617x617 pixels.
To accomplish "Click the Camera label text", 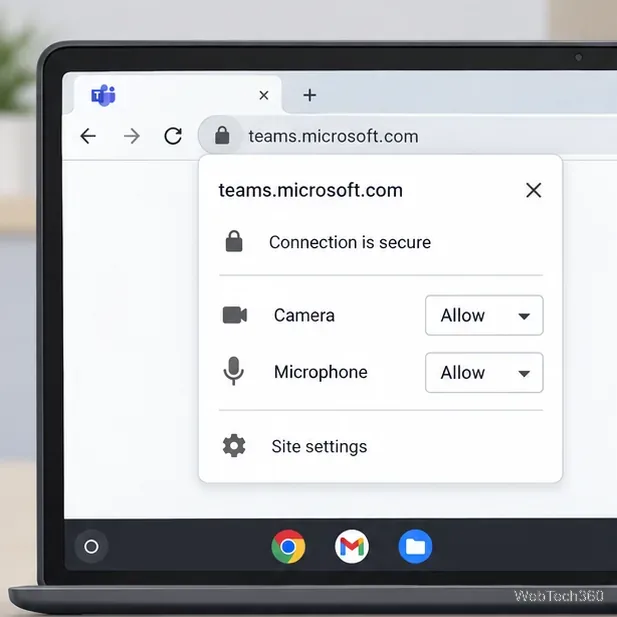I will coord(304,316).
